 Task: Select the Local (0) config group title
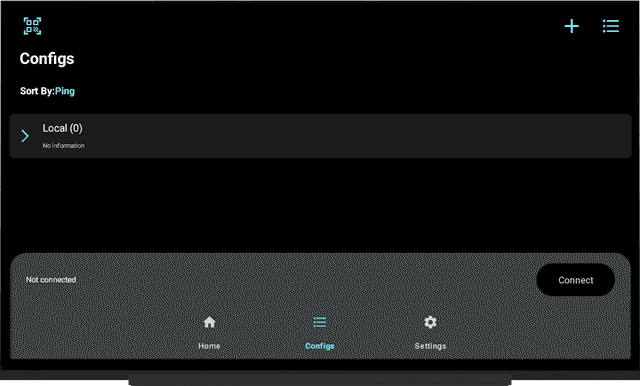pyautogui.click(x=62, y=128)
